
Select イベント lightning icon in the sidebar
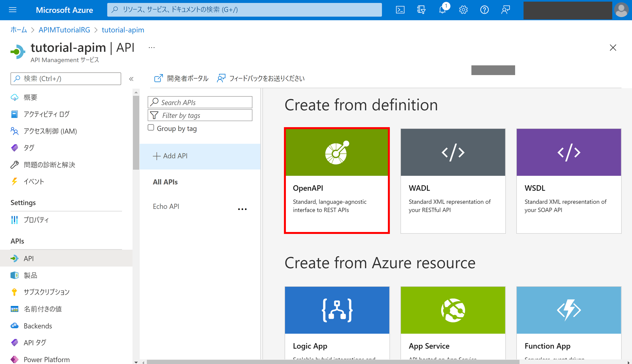pos(14,182)
